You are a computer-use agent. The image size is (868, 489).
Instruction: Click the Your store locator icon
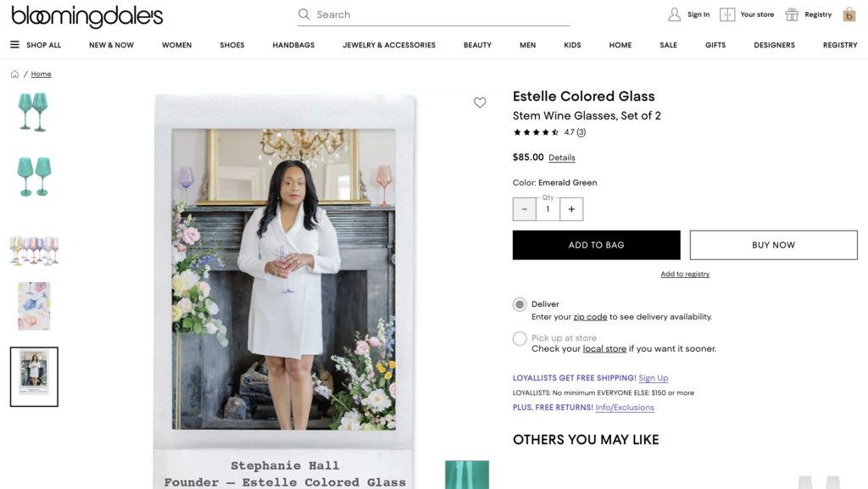click(x=727, y=14)
